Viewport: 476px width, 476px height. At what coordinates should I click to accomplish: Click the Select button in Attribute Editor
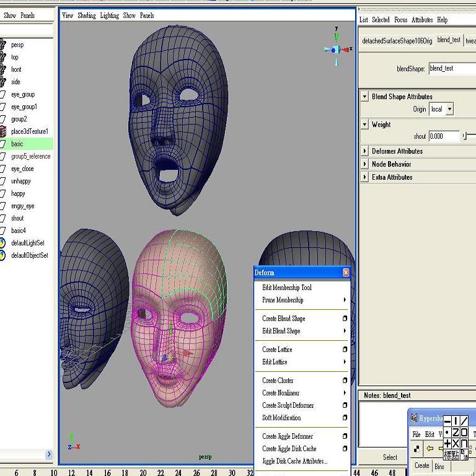coord(390,457)
